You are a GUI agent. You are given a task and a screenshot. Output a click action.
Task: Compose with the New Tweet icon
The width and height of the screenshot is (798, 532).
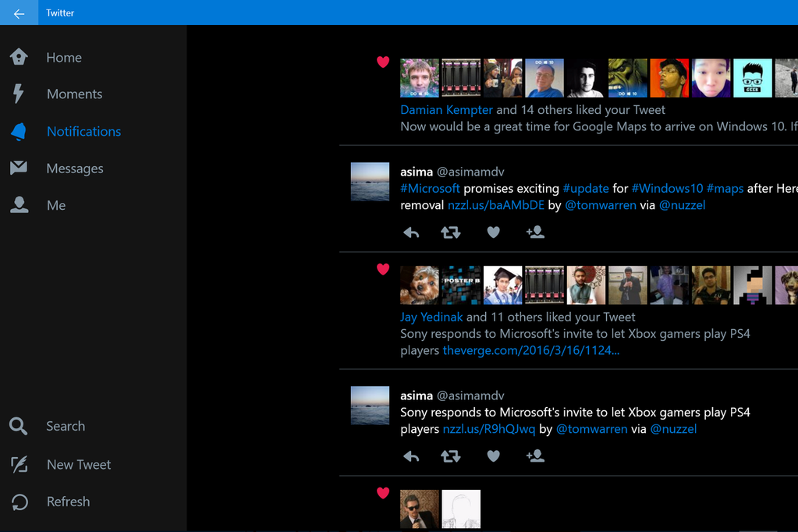[x=19, y=465]
